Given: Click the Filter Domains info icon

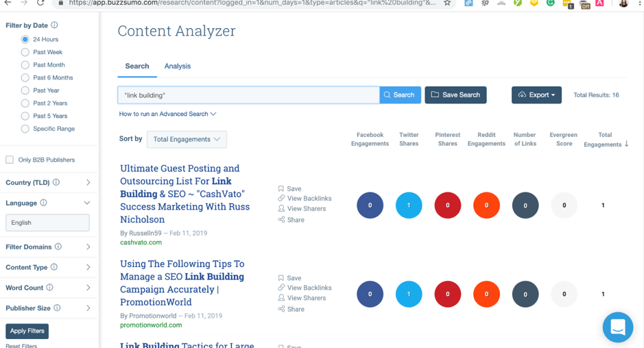Looking at the screenshot, I should (58, 247).
